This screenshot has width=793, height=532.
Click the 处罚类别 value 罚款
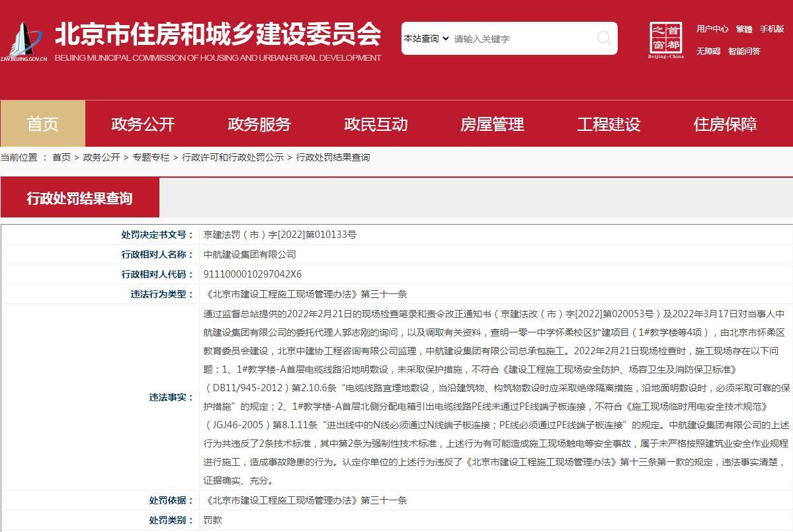(x=212, y=520)
